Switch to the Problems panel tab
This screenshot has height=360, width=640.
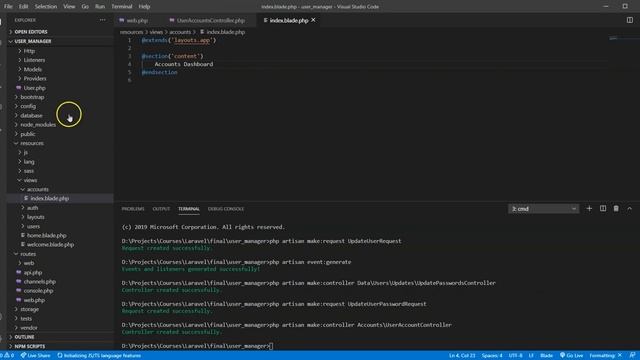133,209
